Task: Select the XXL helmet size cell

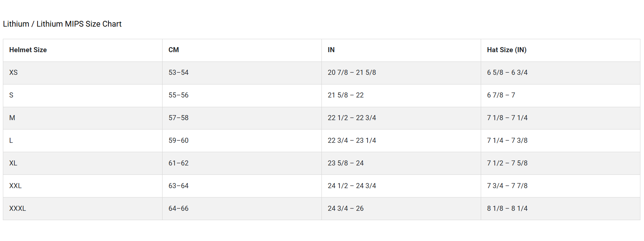Action: coord(15,186)
